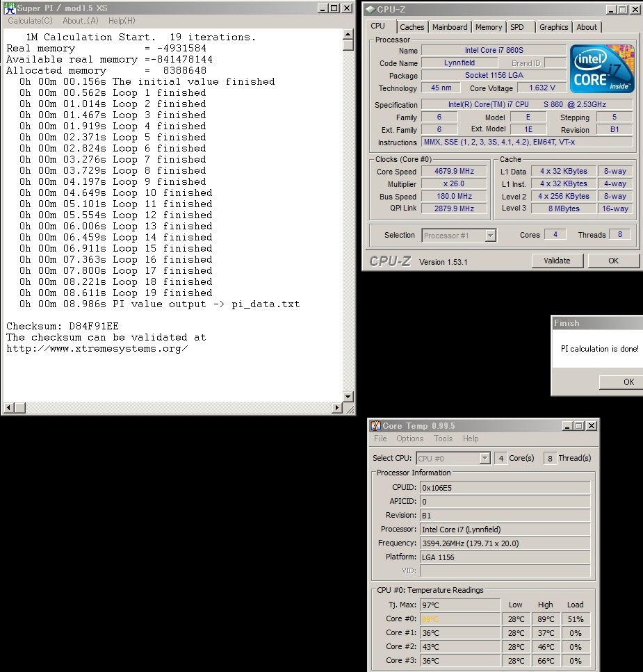Open the Options menu in Core Temp

click(x=409, y=439)
